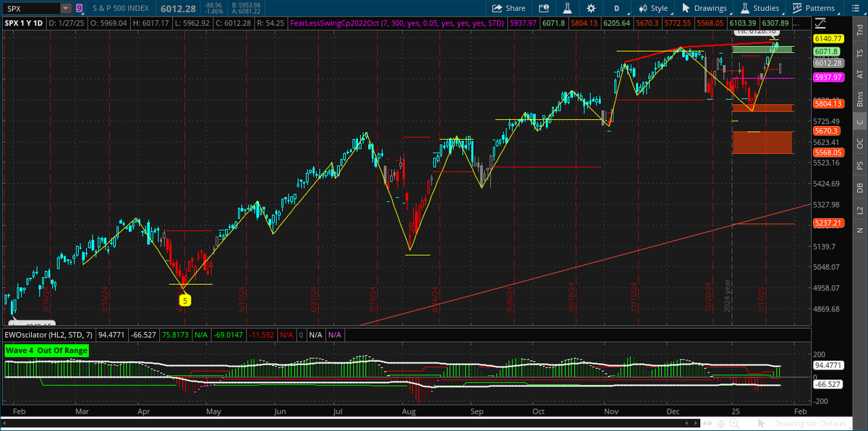Open the TS sidebar tab
This screenshot has height=431, width=868.
click(x=860, y=54)
